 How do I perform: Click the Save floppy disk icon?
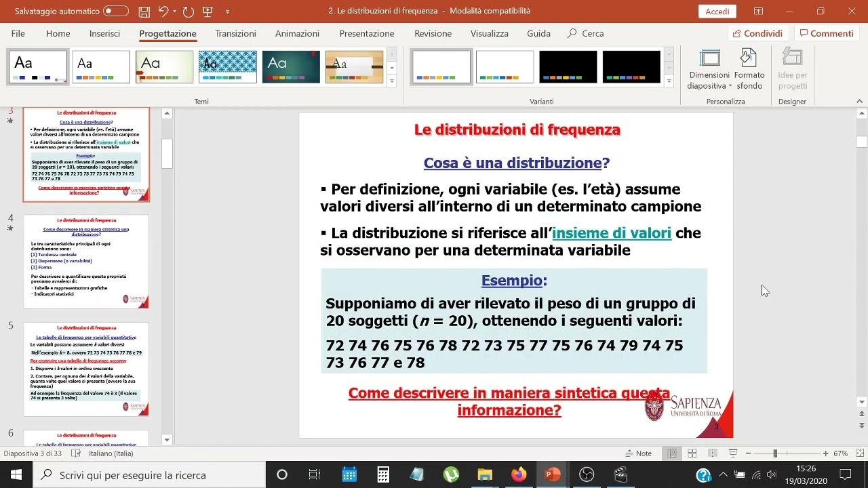click(x=144, y=12)
